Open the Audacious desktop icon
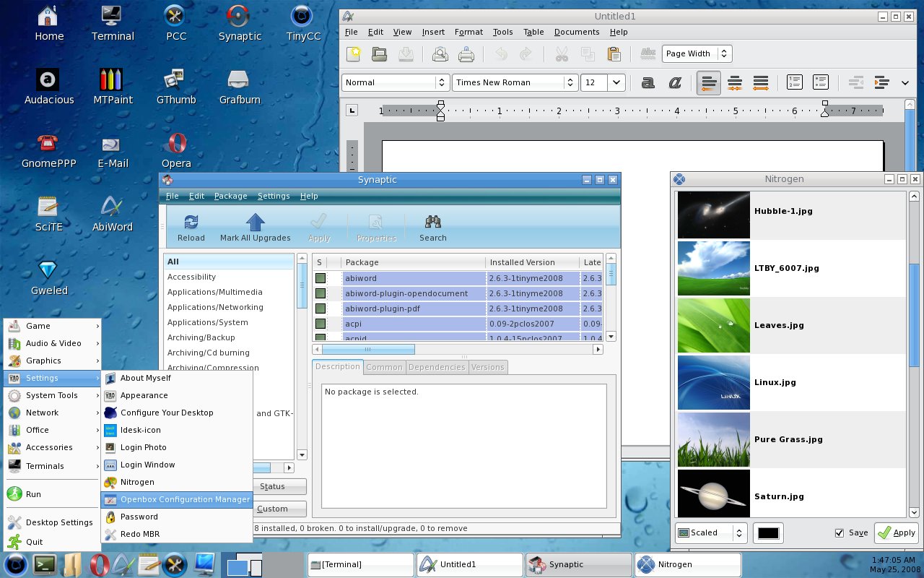This screenshot has width=924, height=578. 49,87
